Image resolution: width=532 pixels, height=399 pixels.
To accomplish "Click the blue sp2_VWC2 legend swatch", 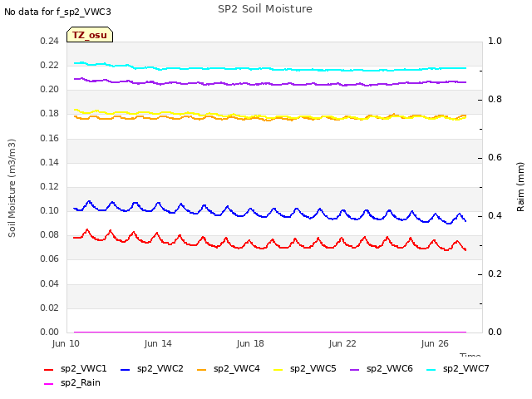I will click(126, 370).
